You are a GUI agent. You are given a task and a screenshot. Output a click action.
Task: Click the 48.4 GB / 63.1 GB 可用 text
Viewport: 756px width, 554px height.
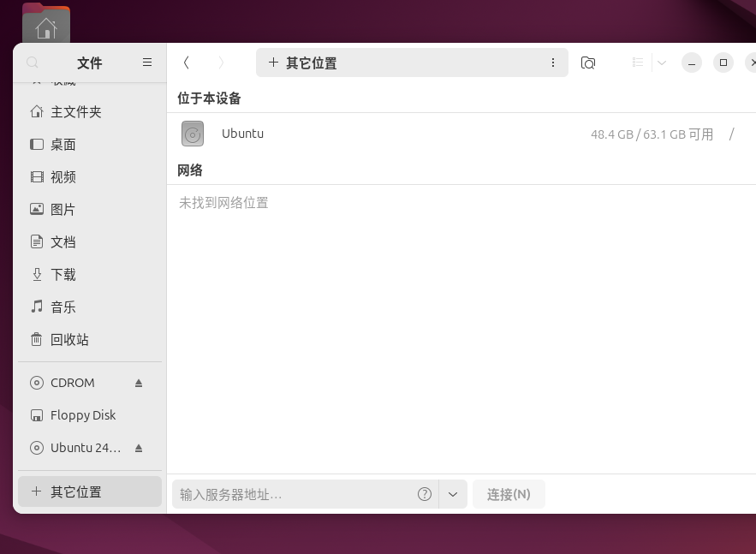click(x=652, y=134)
